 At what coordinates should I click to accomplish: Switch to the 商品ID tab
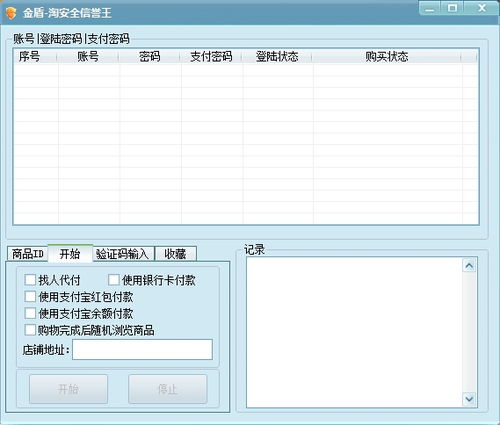tap(28, 254)
